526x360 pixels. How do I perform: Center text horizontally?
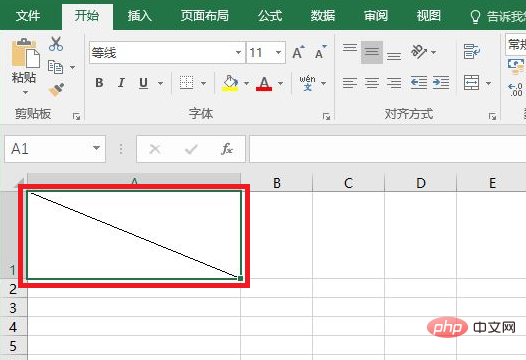372,83
